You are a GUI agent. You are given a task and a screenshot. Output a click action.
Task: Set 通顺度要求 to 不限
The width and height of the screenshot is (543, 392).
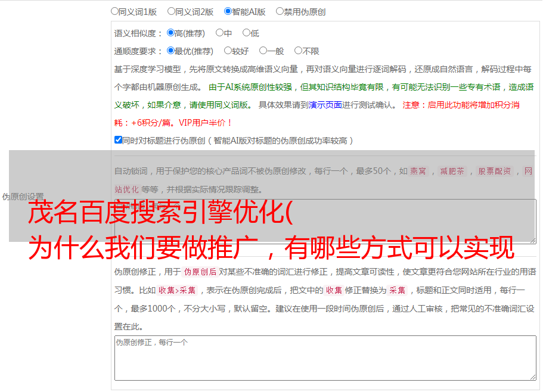298,51
